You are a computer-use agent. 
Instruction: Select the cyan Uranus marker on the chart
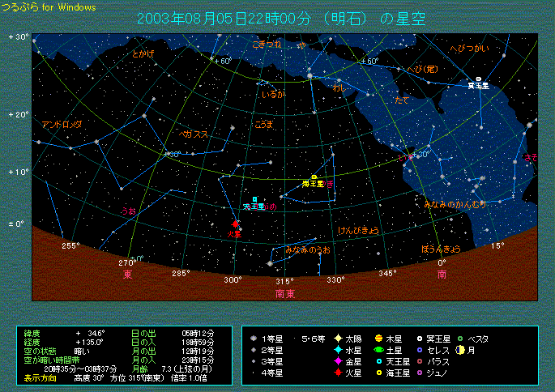pyautogui.click(x=254, y=199)
